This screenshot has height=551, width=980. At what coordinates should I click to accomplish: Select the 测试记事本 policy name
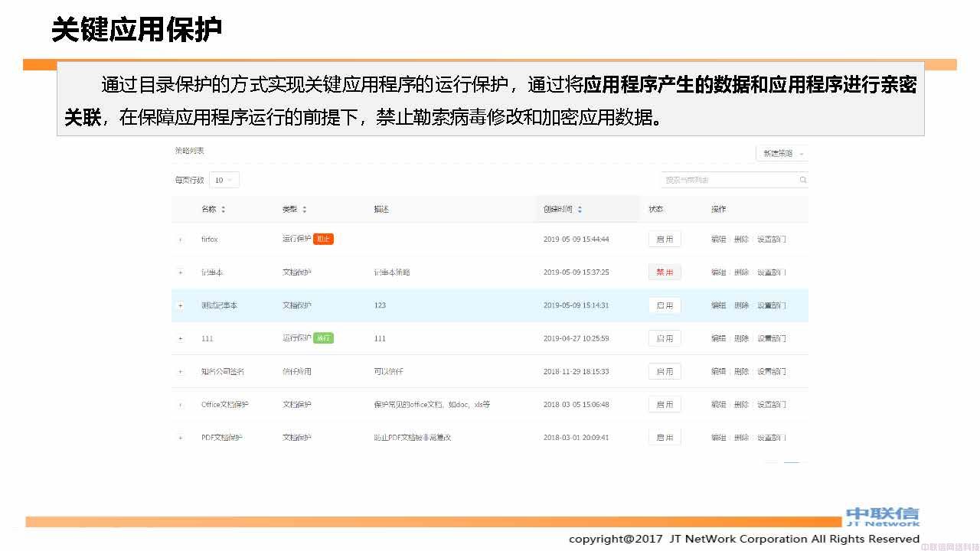[x=220, y=305]
